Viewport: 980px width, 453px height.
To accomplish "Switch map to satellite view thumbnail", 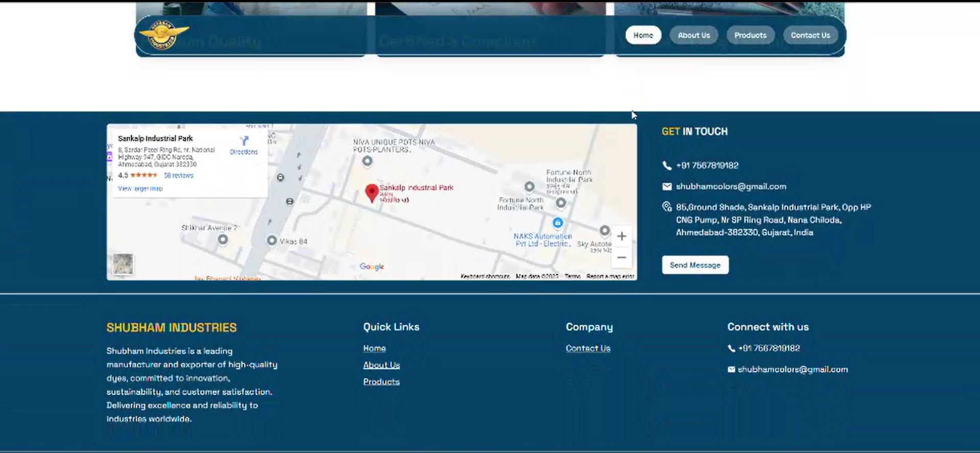I will coord(123,264).
